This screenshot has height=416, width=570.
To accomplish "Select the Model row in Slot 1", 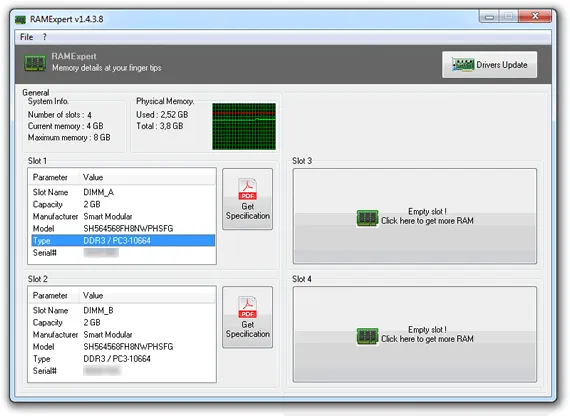I will pos(123,228).
